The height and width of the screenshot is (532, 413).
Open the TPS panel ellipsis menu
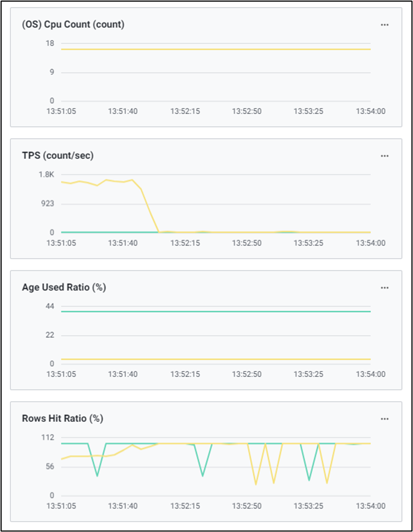click(x=385, y=156)
